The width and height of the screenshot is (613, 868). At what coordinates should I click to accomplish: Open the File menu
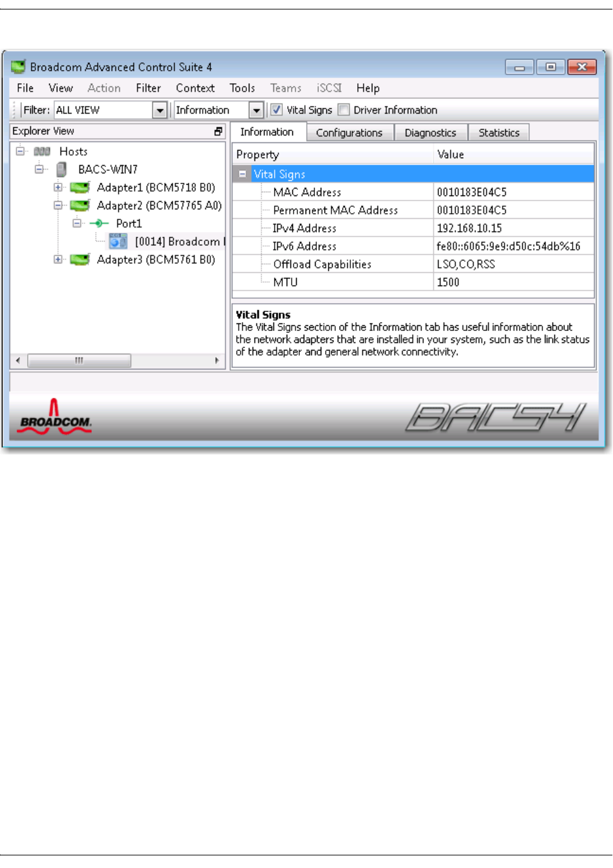(x=25, y=88)
